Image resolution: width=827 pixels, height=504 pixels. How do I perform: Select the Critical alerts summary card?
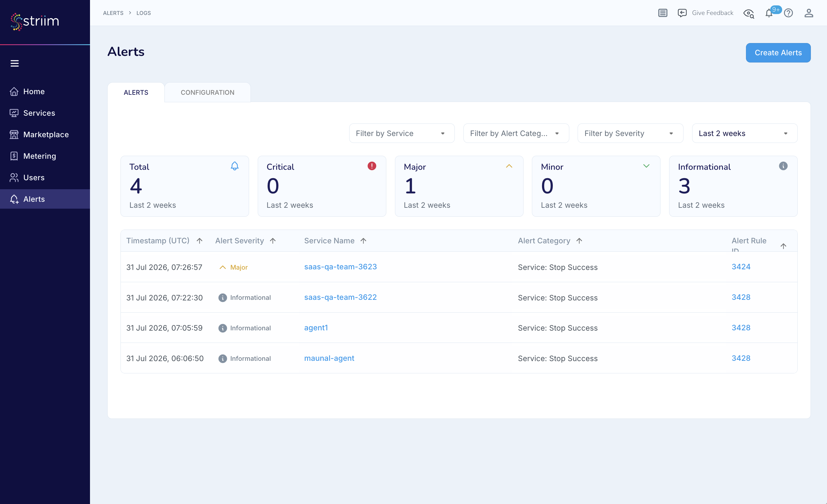pos(321,186)
